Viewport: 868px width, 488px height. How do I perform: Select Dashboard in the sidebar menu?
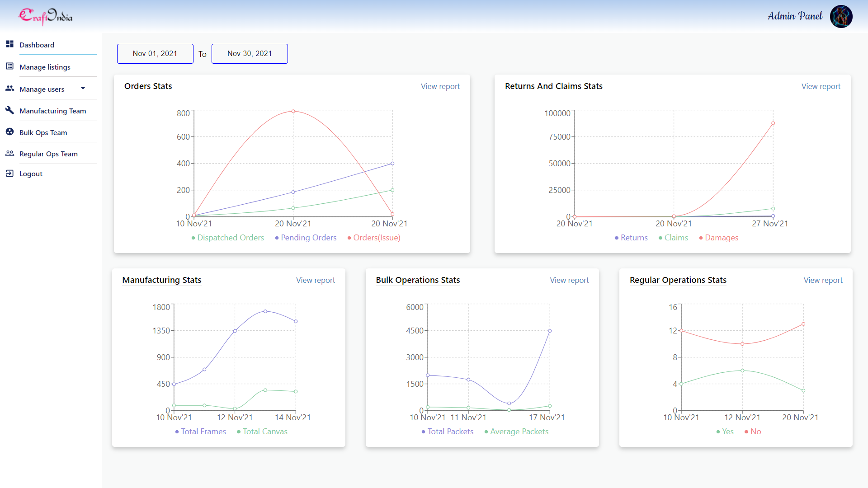(37, 45)
